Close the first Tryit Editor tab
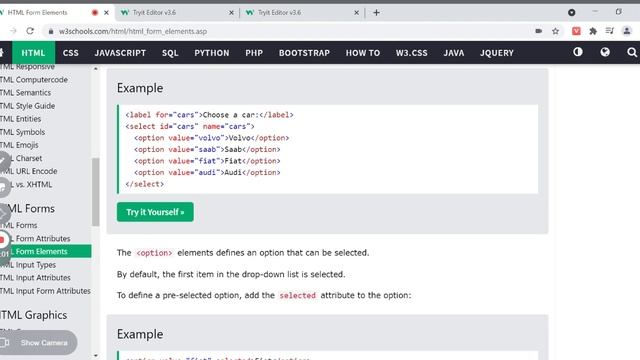The height and width of the screenshot is (360, 640). click(231, 13)
